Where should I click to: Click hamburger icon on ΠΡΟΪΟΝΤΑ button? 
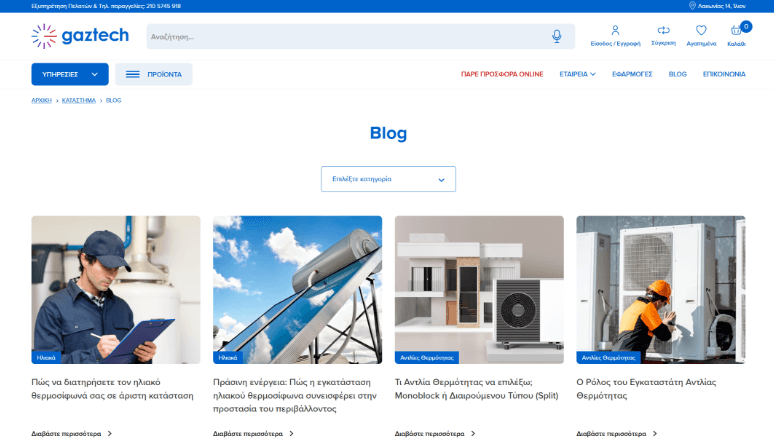click(132, 74)
